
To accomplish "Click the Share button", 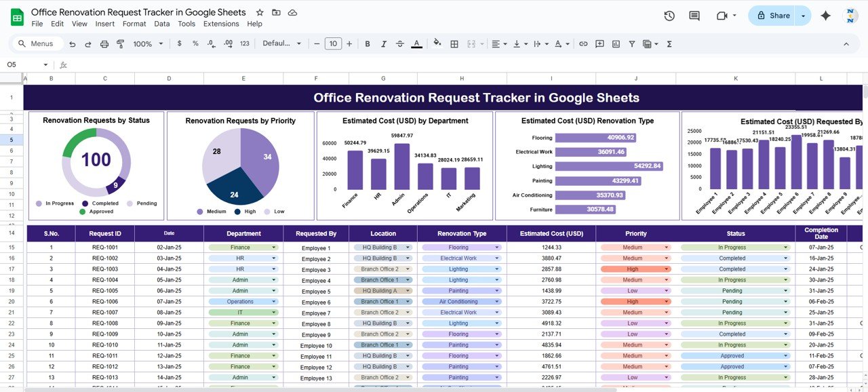I will [x=772, y=16].
